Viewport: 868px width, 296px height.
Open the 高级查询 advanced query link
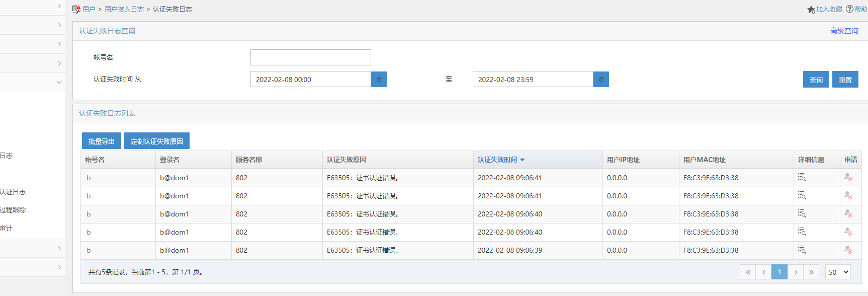pos(844,31)
